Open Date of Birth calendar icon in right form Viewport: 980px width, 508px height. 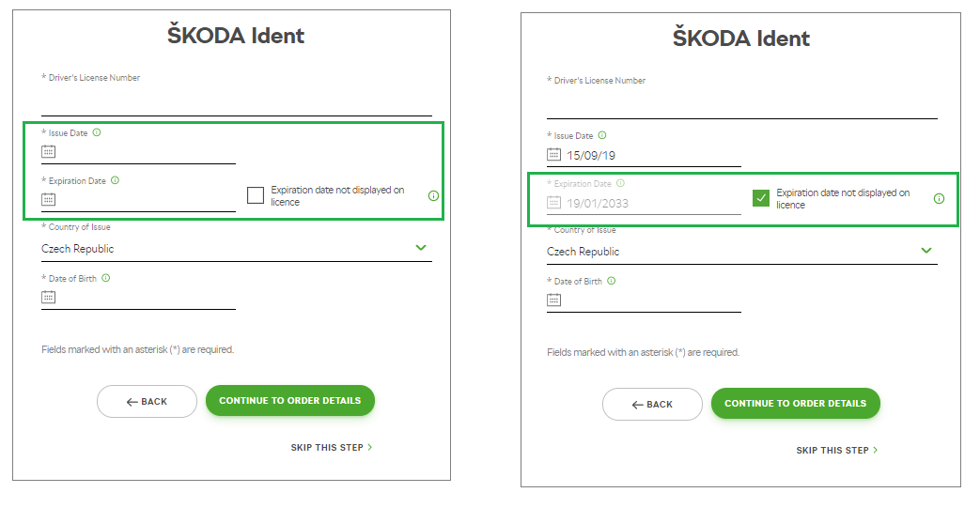(553, 300)
